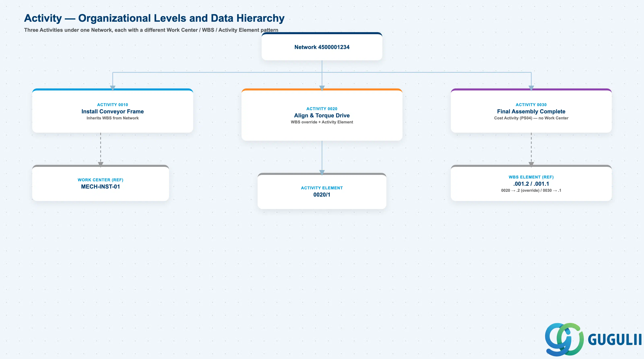Click the diagram title heading
This screenshot has width=644, height=359.
click(x=154, y=18)
